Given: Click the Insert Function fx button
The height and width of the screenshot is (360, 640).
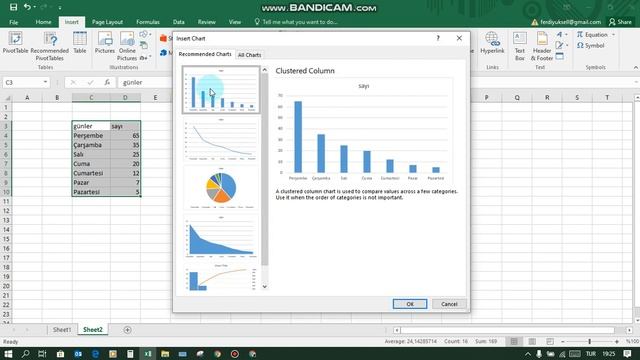Looking at the screenshot, I should click(x=107, y=82).
